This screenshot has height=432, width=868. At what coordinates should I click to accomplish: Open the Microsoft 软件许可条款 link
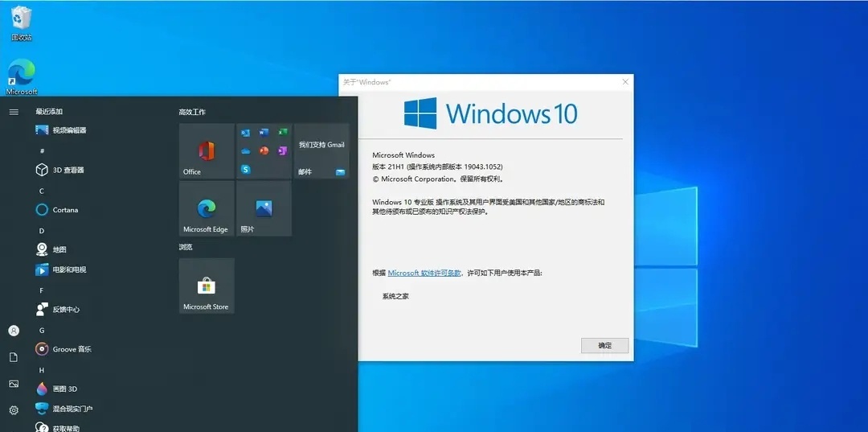(424, 273)
